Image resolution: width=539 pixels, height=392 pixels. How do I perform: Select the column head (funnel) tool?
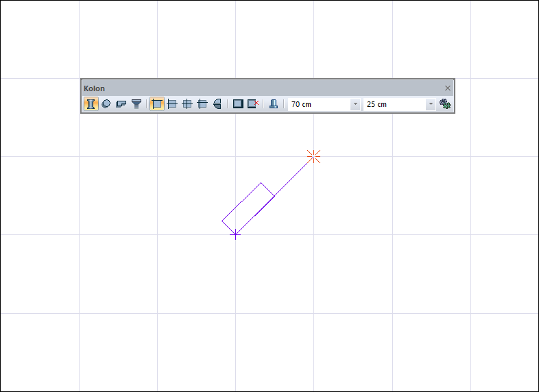coord(136,103)
